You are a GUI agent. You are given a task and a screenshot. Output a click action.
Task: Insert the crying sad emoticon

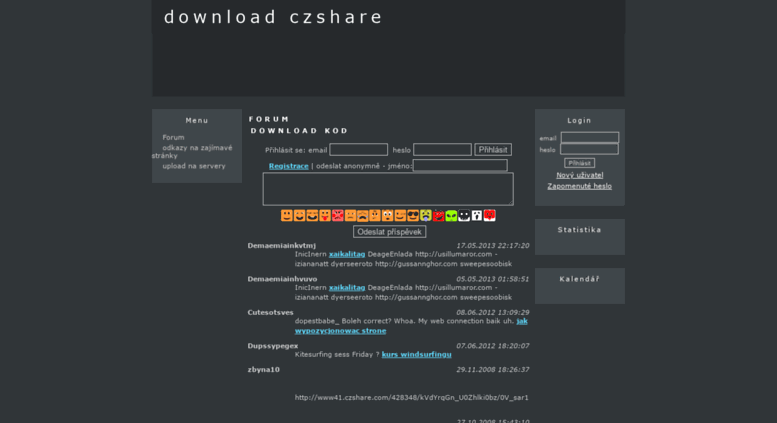click(x=363, y=215)
